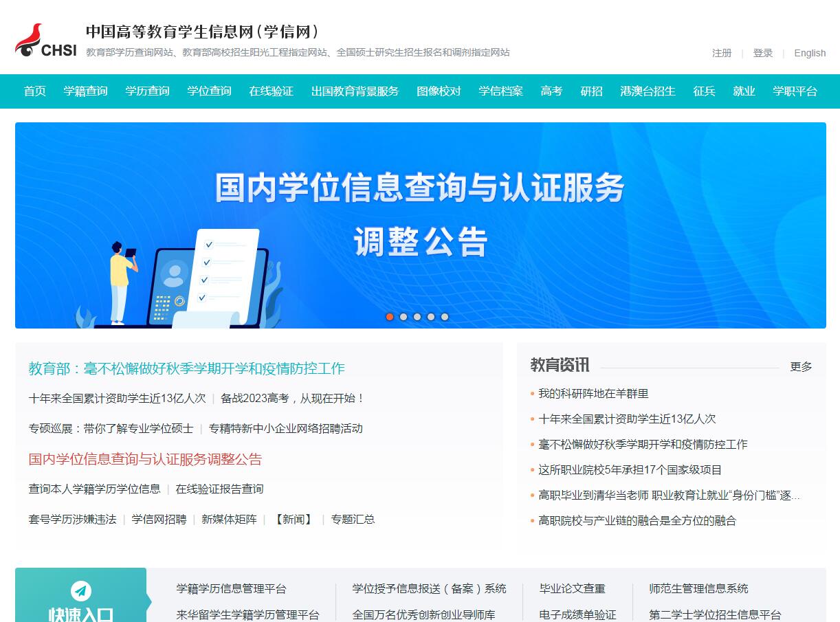Switch the site to English

tap(810, 53)
